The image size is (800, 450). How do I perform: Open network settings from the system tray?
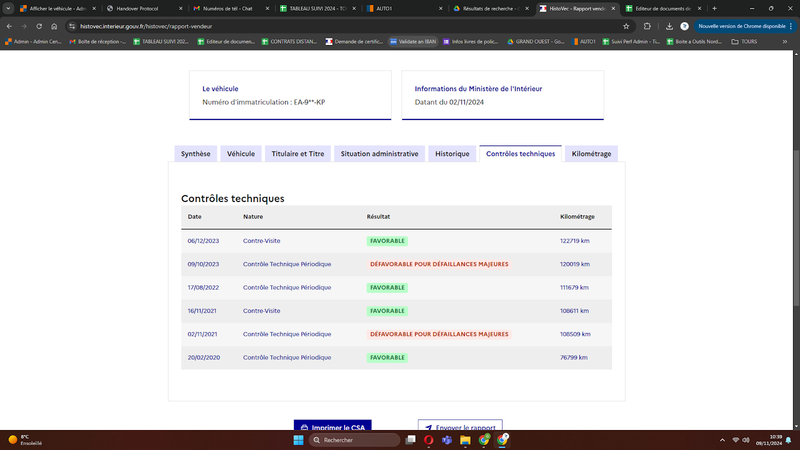point(735,440)
